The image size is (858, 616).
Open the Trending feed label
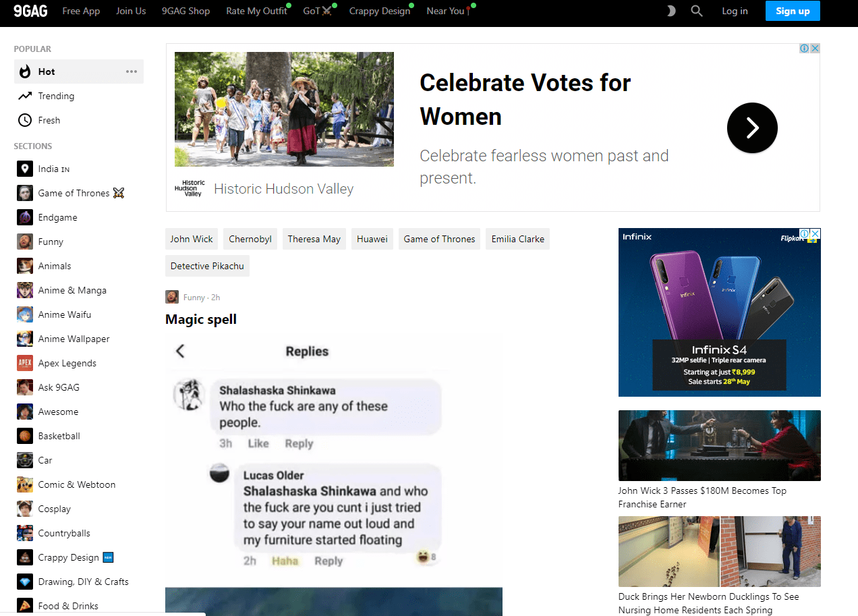56,96
